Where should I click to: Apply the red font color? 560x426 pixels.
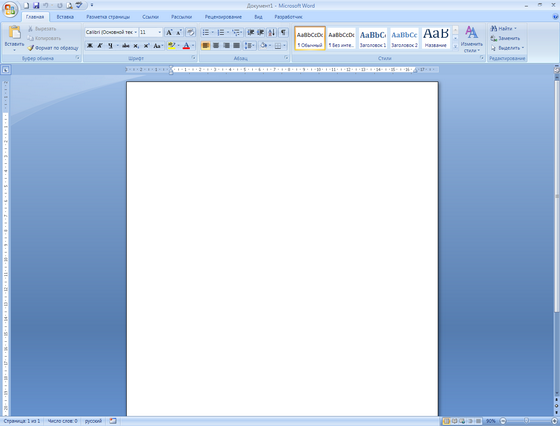[x=186, y=46]
